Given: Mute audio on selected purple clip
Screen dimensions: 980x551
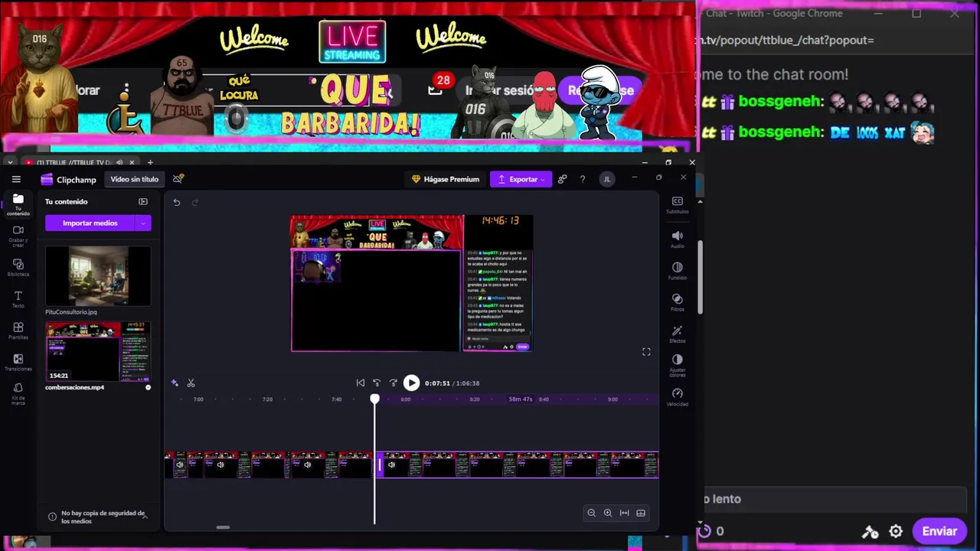Looking at the screenshot, I should tap(391, 465).
